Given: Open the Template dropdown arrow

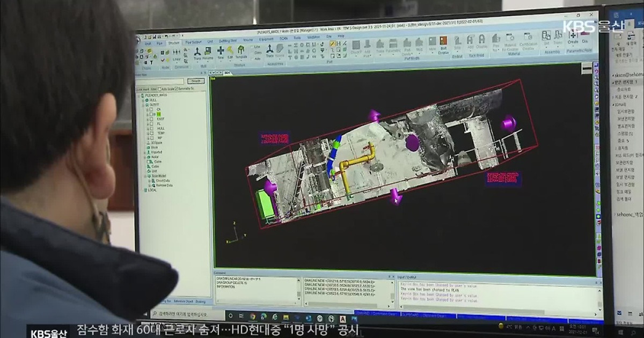Looking at the screenshot, I should 240,61.
